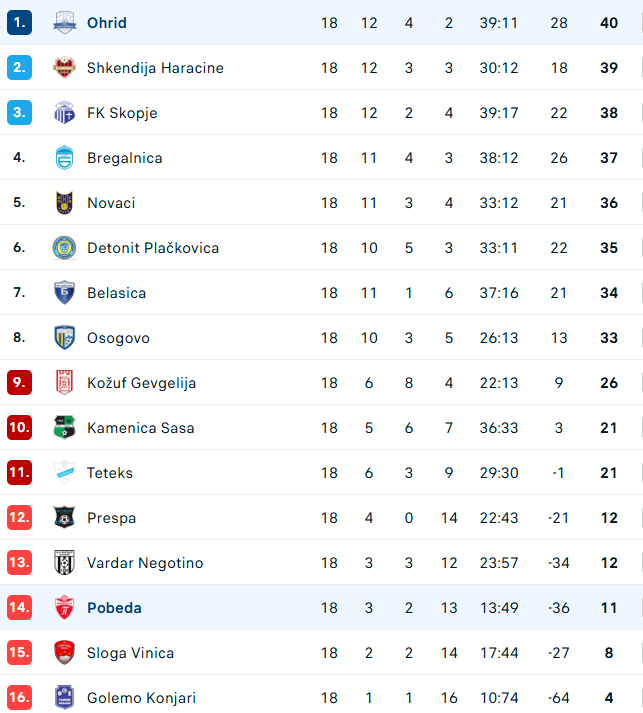643x713 pixels.
Task: Click the Shkendija Haracine team logo
Action: 64,68
